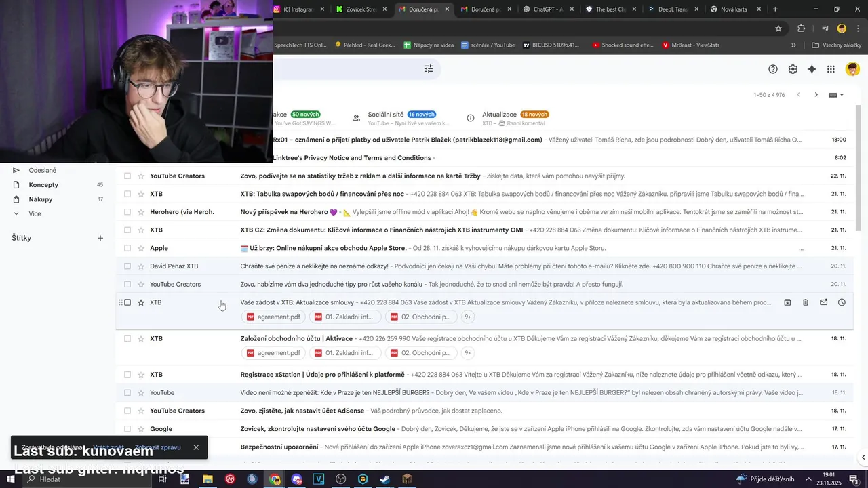Create a new label with plus icon
Image resolution: width=868 pixels, height=488 pixels.
[x=100, y=238]
